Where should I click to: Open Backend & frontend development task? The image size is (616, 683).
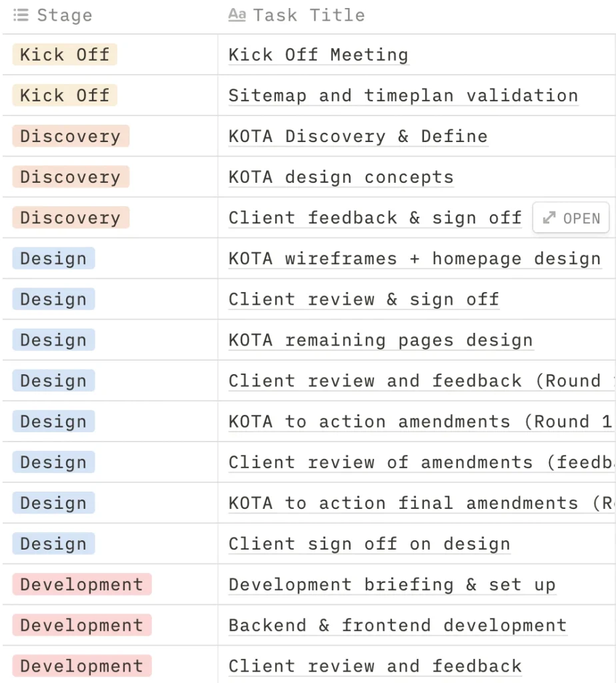pyautogui.click(x=397, y=626)
